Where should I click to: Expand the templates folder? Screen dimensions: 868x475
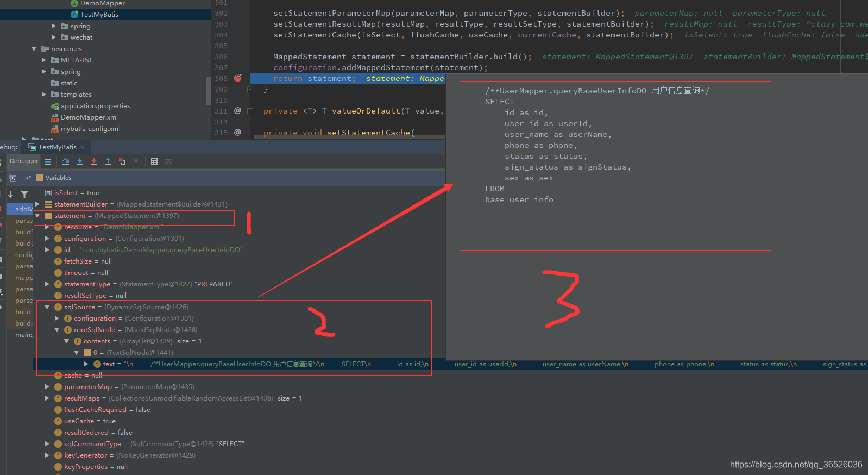44,94
